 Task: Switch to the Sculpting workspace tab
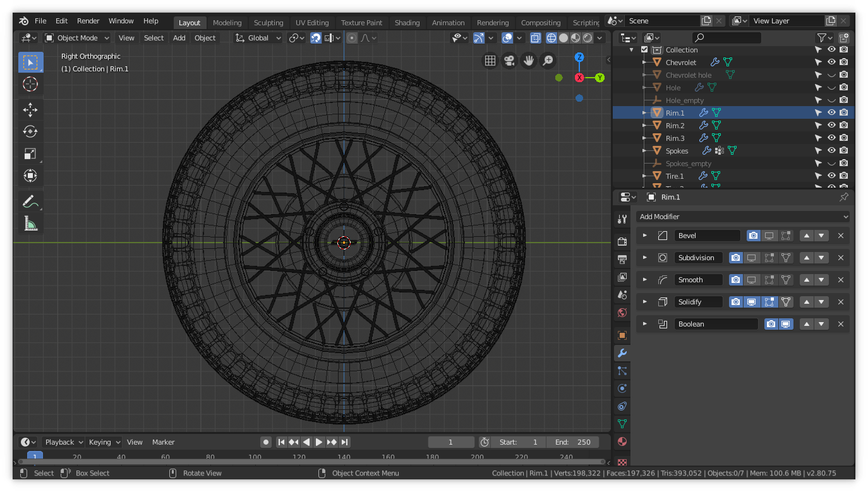(x=268, y=23)
